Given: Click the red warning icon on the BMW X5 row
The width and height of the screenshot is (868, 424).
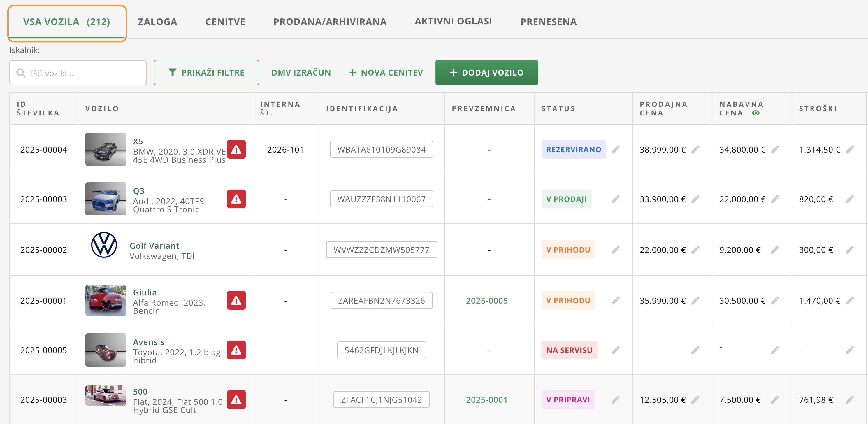Looking at the screenshot, I should click(236, 149).
